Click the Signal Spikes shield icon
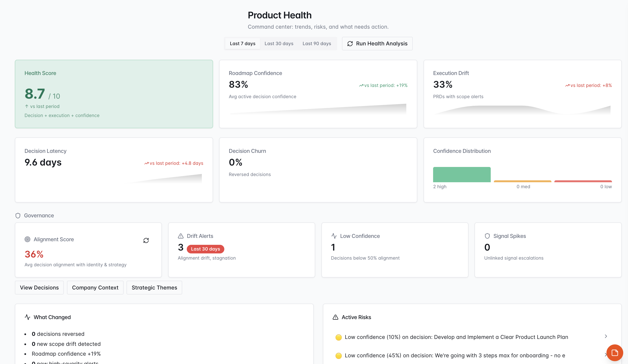Viewport: 628px width, 364px height. [487, 236]
